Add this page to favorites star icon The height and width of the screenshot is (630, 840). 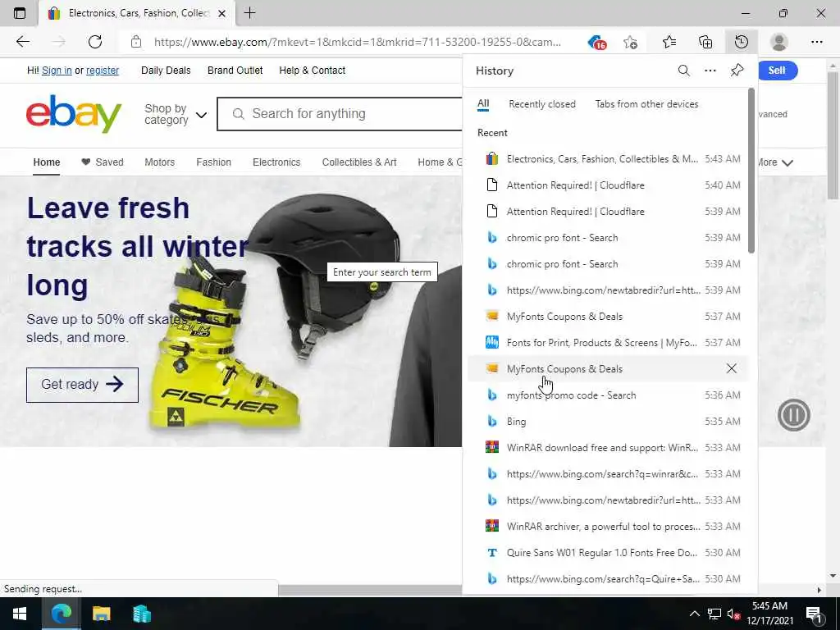pyautogui.click(x=631, y=42)
